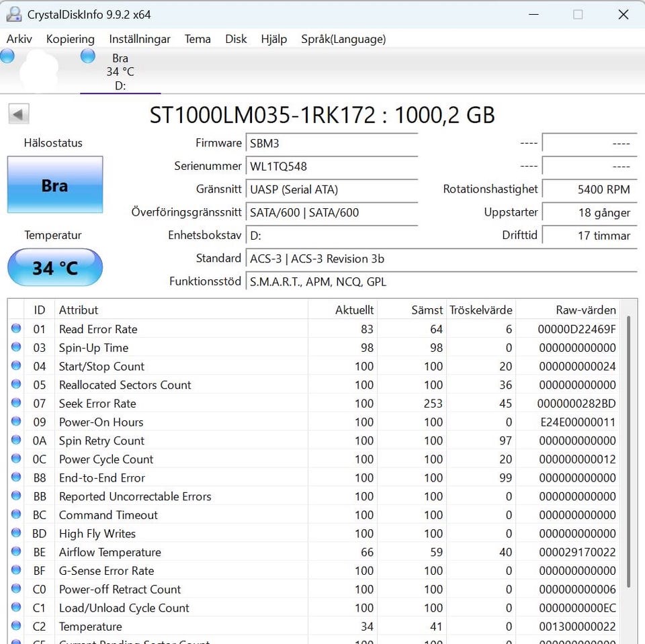
Task: Click the Drifttid value 17 timmar
Action: [590, 235]
